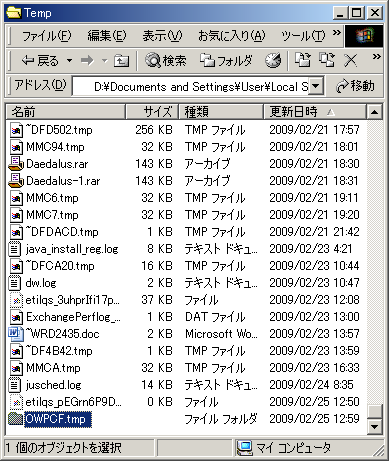Click the 37 KB size cell
This screenshot has height=461, width=389.
coord(157,300)
